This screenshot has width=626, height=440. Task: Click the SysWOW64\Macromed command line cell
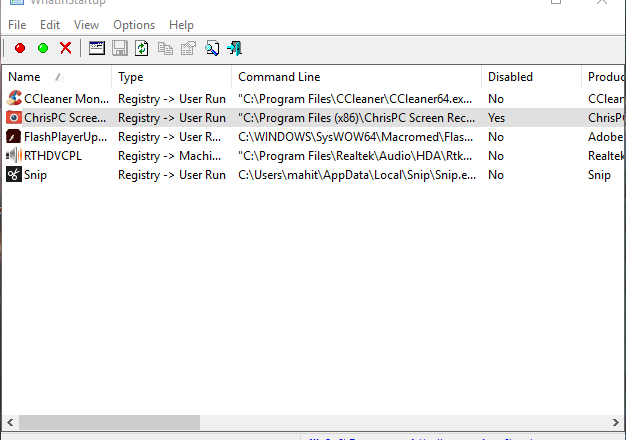pos(355,137)
